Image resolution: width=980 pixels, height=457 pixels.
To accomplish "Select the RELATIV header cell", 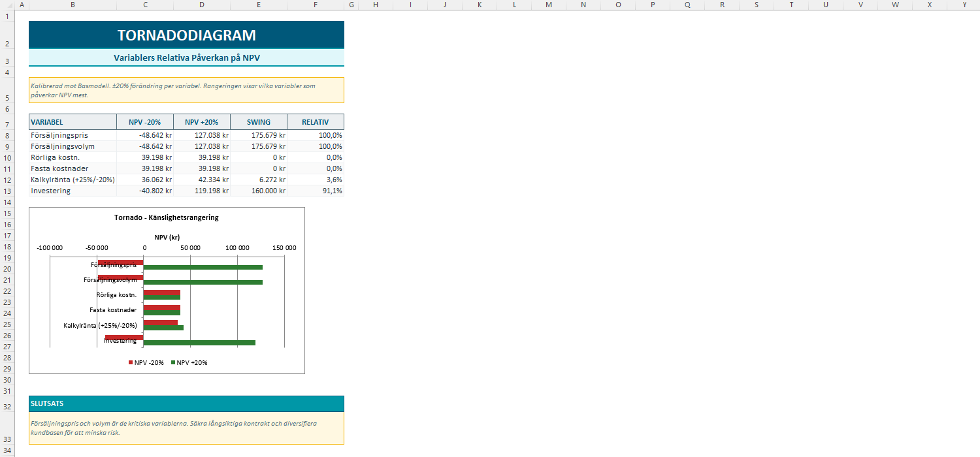I will (316, 122).
